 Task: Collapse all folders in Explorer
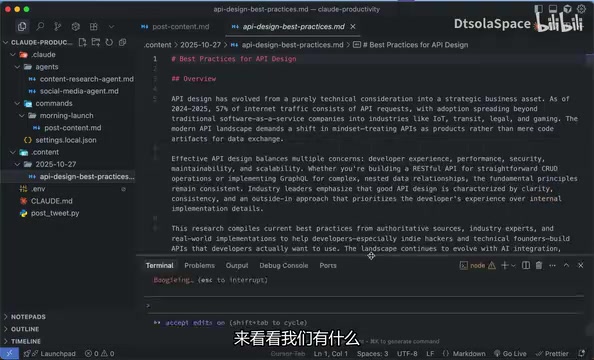(122, 42)
